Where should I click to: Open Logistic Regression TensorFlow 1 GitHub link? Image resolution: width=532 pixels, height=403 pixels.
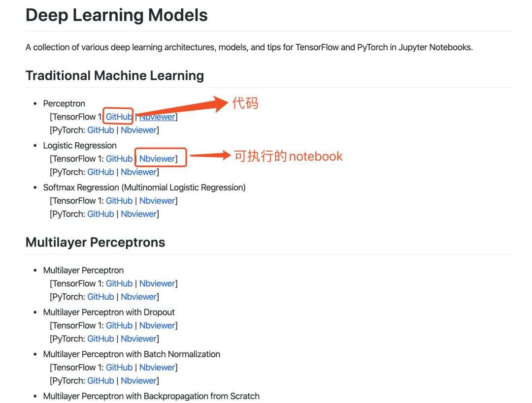119,159
